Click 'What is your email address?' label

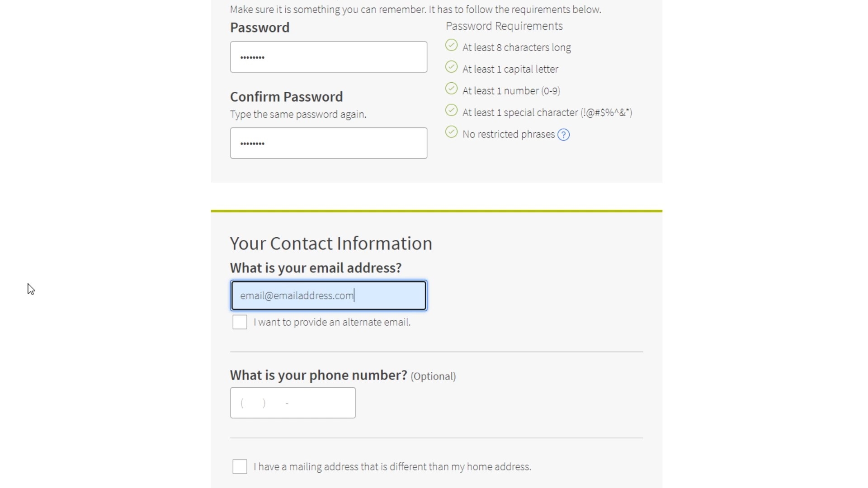(x=316, y=268)
